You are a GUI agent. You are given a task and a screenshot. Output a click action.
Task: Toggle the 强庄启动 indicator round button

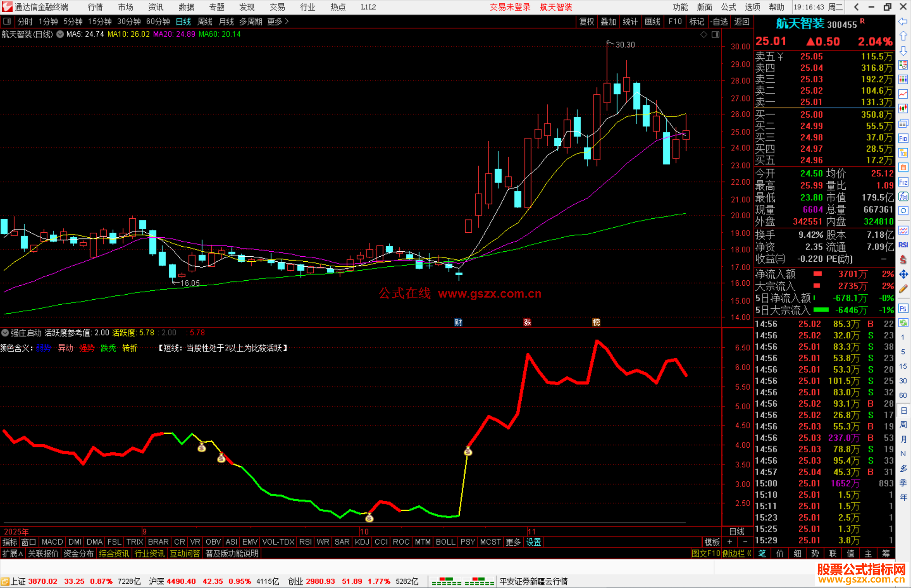pyautogui.click(x=5, y=333)
